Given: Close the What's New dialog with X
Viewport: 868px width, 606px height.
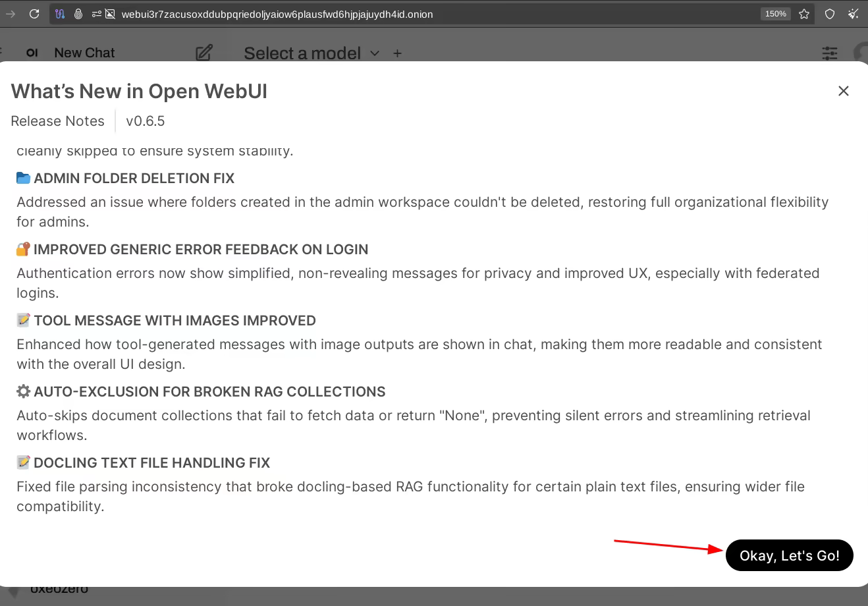Looking at the screenshot, I should 843,91.
